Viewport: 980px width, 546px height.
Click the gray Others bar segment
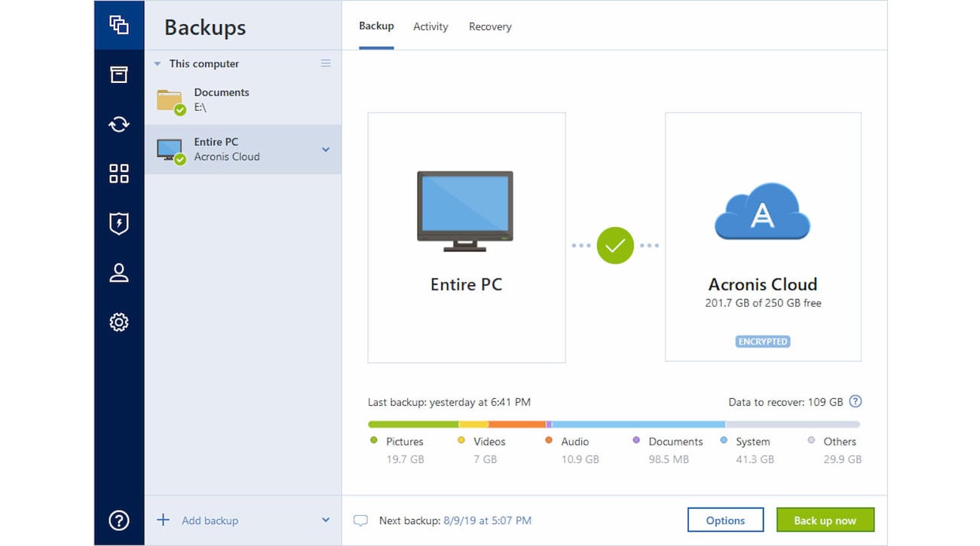point(792,425)
